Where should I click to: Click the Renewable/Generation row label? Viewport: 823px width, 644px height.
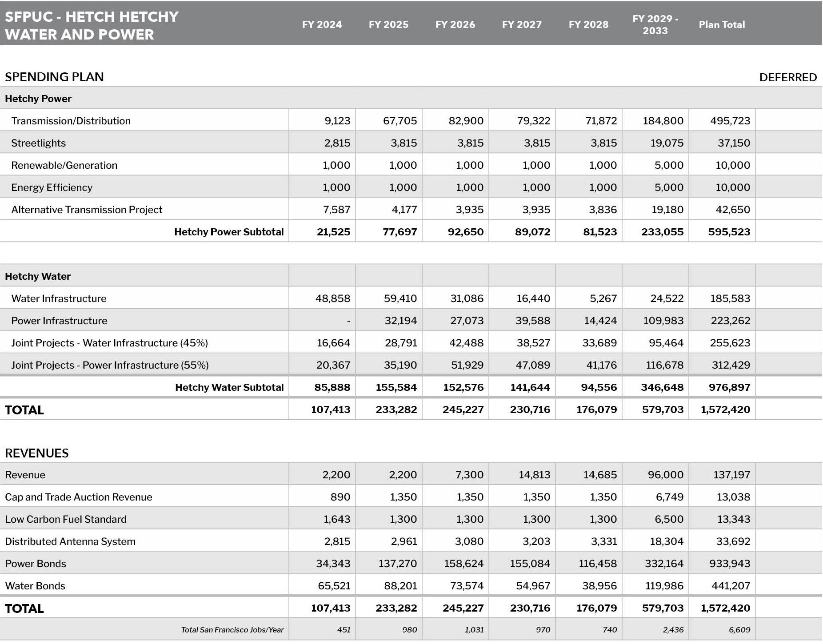coord(64,165)
